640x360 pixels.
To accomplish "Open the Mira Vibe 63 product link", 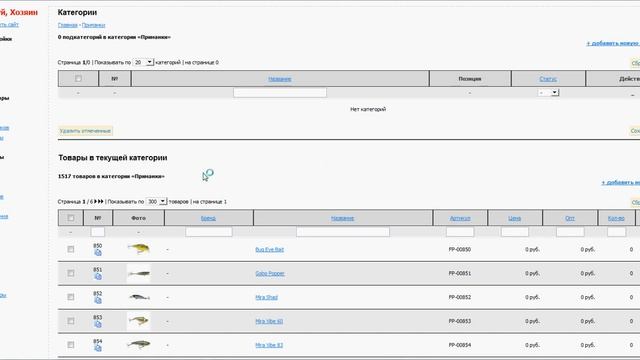I will [269, 321].
